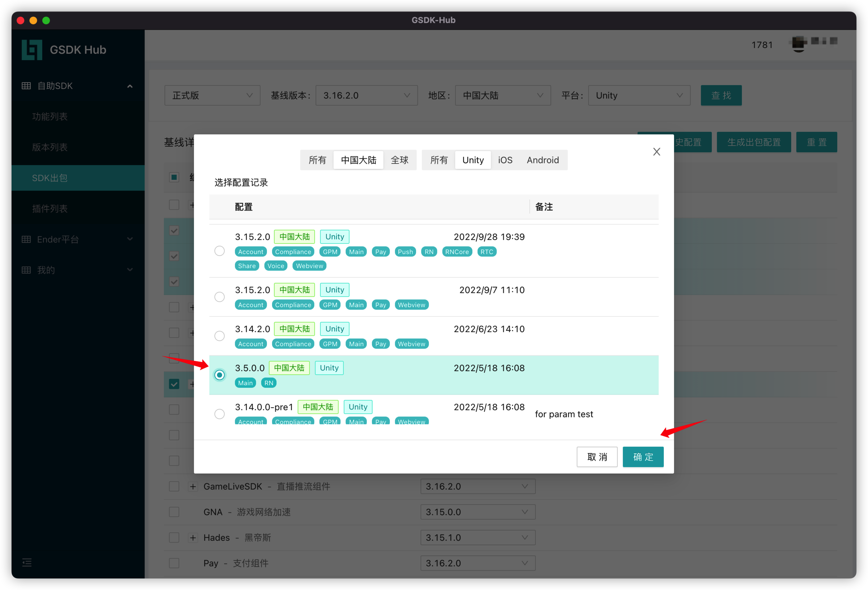This screenshot has width=868, height=590.
Task: Collapse the 自助SDK menu with its chevron
Action: 130,86
